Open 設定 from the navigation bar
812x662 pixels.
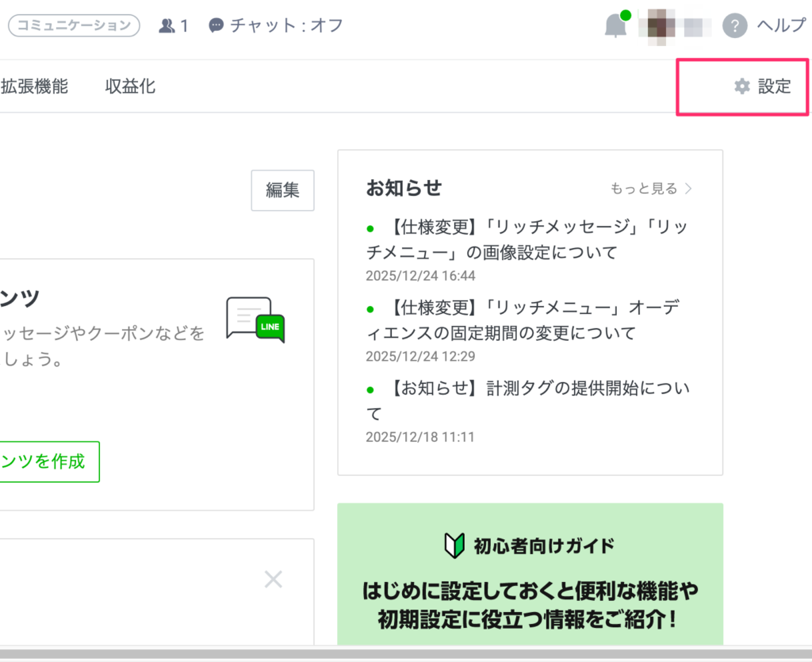pyautogui.click(x=774, y=86)
